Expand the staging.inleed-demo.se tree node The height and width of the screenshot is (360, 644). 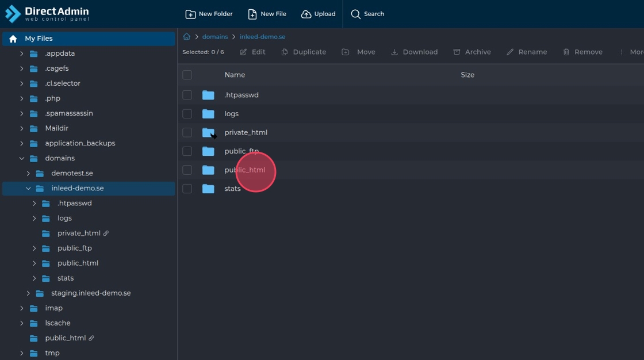28,293
